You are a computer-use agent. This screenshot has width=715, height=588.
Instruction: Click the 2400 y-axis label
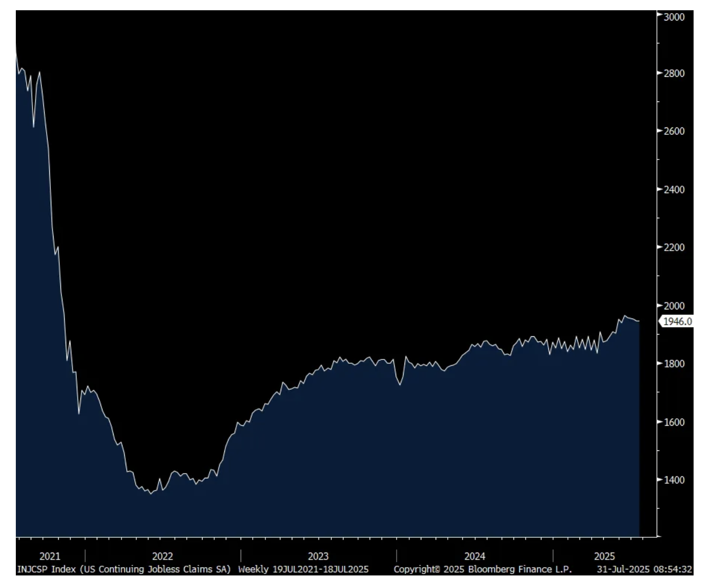tap(674, 190)
